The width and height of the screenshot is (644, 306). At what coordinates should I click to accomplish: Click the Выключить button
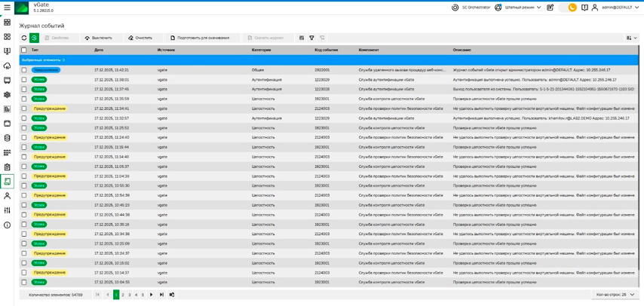(98, 38)
